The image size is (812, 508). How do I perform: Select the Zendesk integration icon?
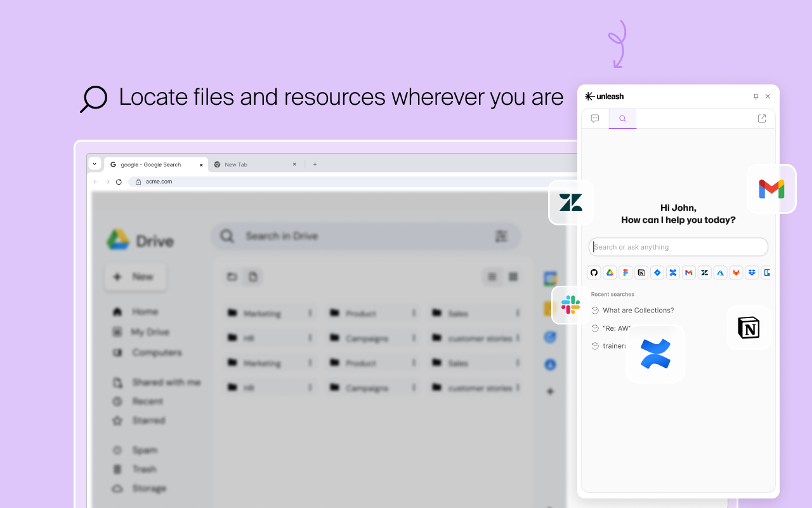(704, 272)
